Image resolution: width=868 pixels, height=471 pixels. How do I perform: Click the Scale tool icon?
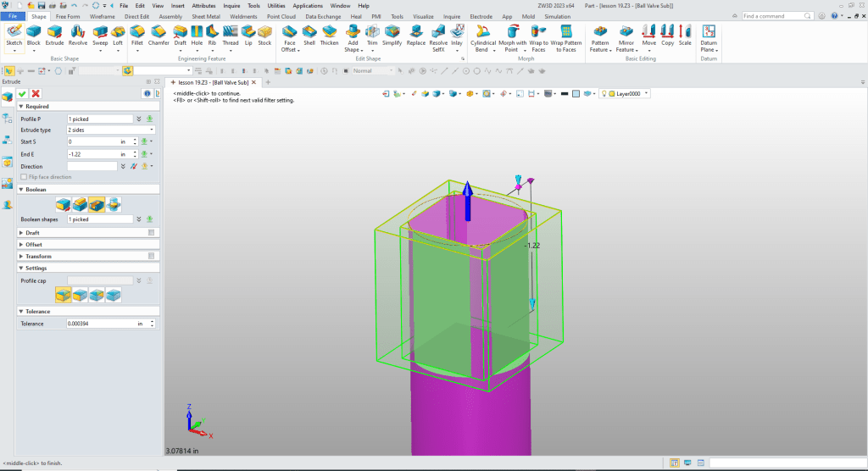pyautogui.click(x=685, y=35)
